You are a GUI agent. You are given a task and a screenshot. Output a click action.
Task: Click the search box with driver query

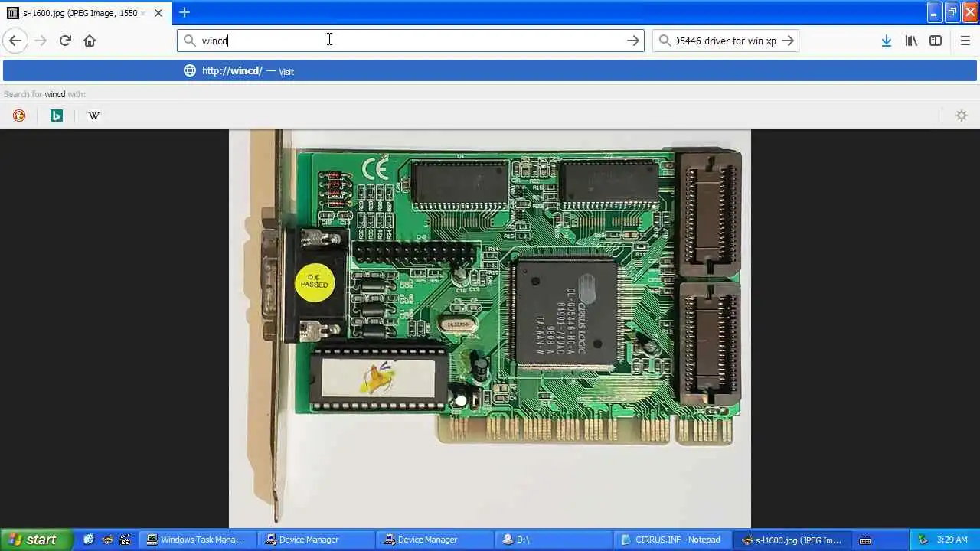point(726,41)
